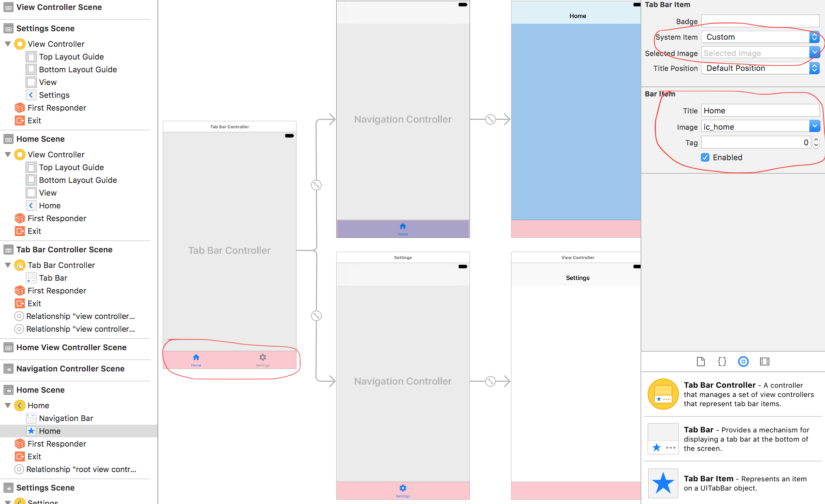
Task: Select the Home star item in Navigation Bar
Action: (x=50, y=431)
